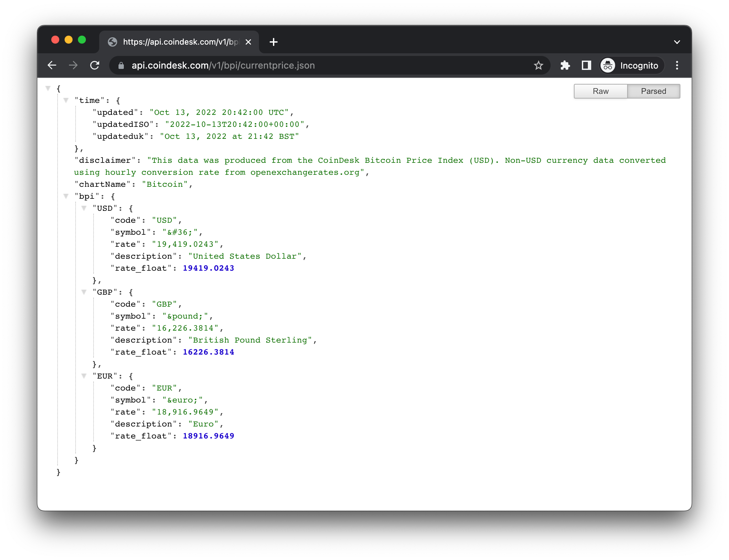Click the Incognito profile badge
729x560 pixels.
click(x=632, y=65)
